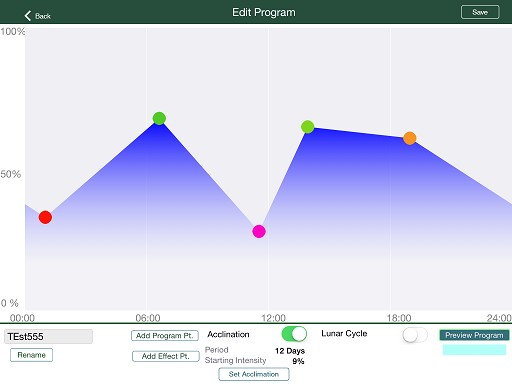
Task: Click the 0 % intensity axis label
Action: tap(10, 303)
